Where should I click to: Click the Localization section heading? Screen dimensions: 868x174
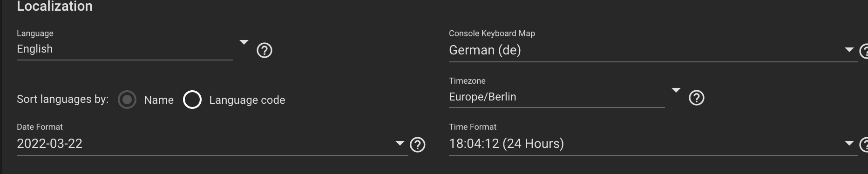(x=55, y=6)
